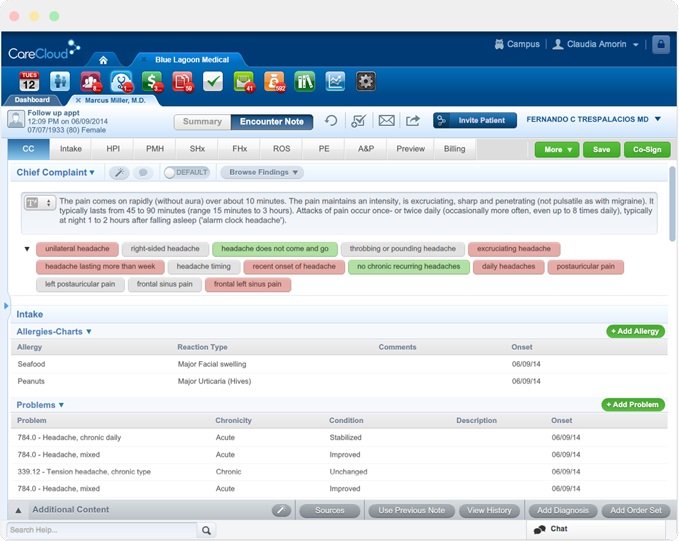Open the Billing tab
679x541 pixels.
(454, 149)
